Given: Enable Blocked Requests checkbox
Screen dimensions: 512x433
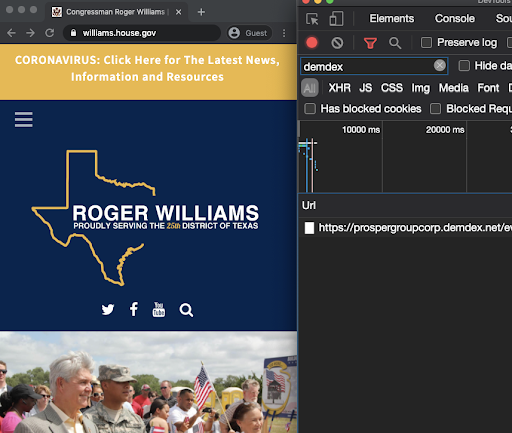Looking at the screenshot, I should point(435,109).
